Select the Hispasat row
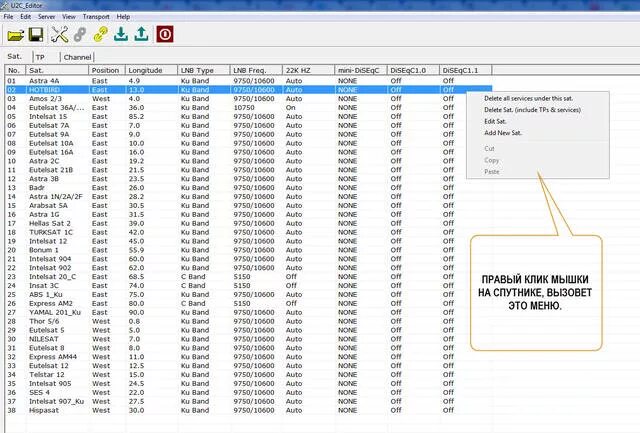640x433 pixels. 248,411
